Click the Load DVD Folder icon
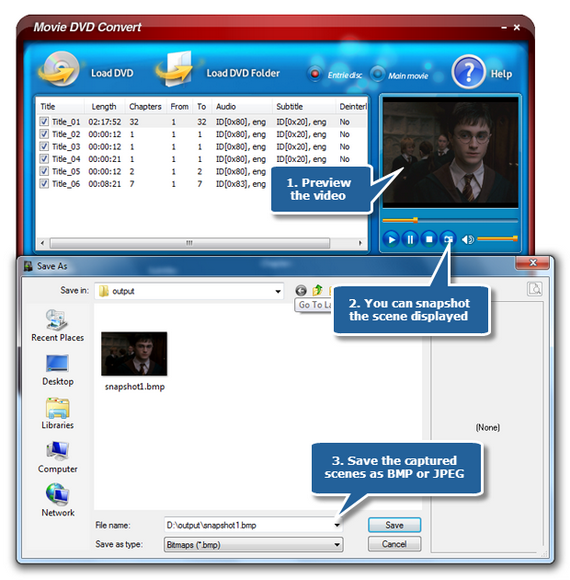This screenshot has height=580, width=570. (175, 69)
